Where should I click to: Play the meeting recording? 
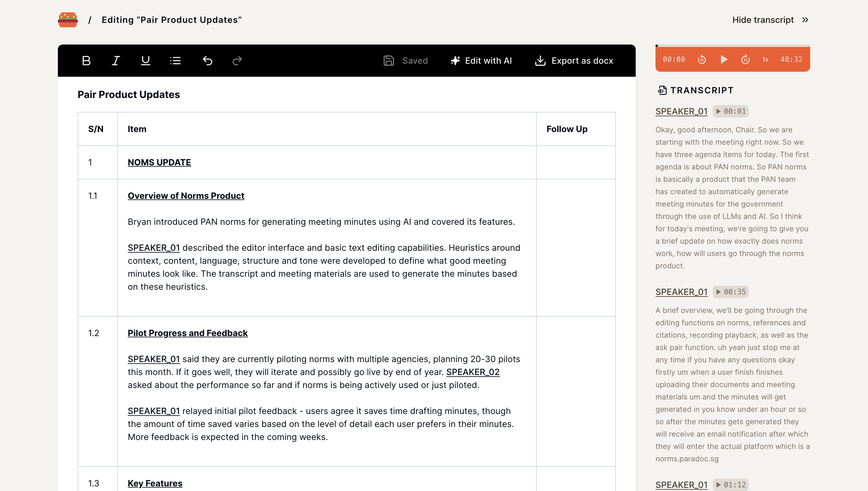(724, 59)
